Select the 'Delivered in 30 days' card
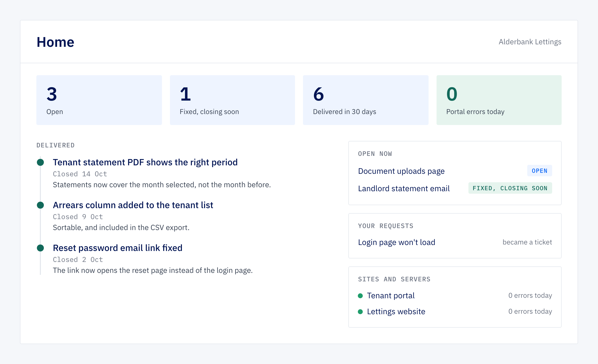 (x=366, y=100)
